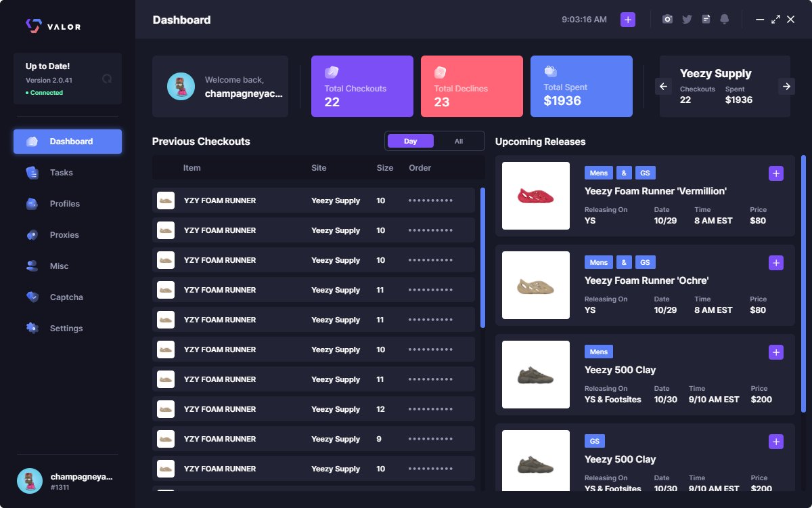Click the Yeezy Foam Runner 'Ochre' title
Viewport: 812px width, 508px height.
tap(646, 280)
